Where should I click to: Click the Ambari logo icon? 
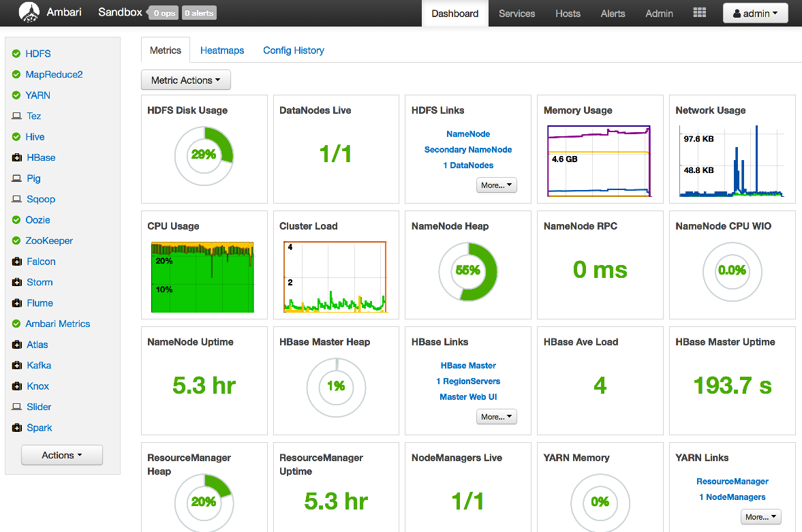click(29, 12)
